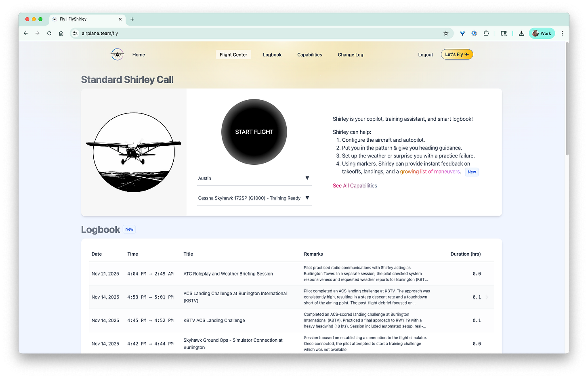
Task: Click the FlyShirley airplane logo in navbar
Action: tap(117, 55)
